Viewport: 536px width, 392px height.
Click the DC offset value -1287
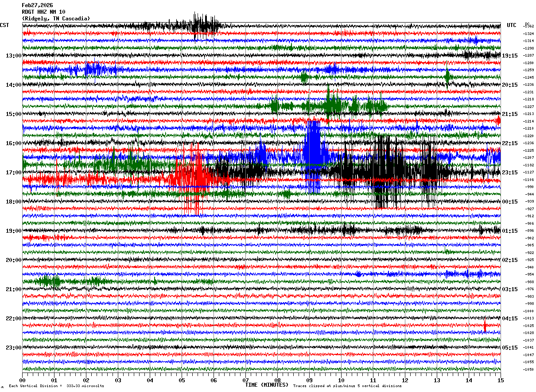[528, 55]
